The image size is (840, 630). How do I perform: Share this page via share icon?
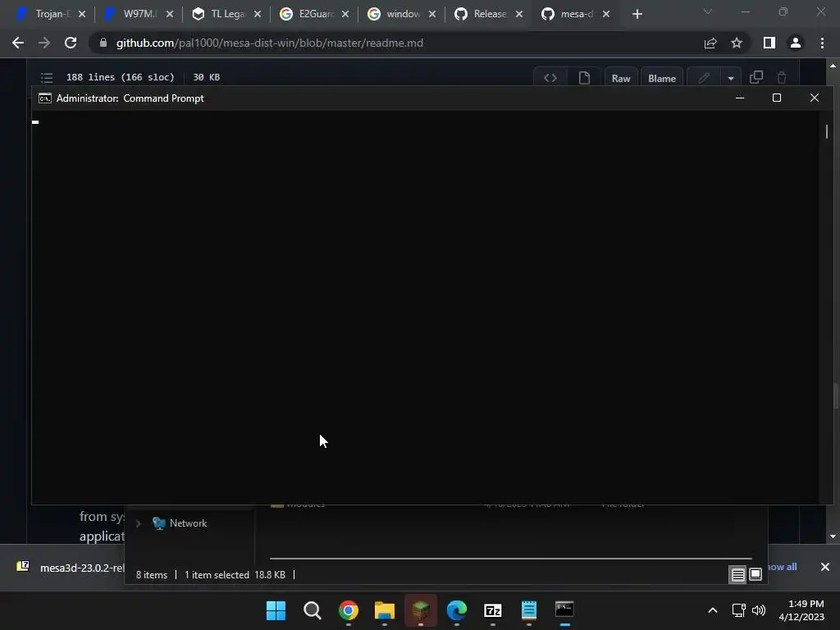coord(710,43)
